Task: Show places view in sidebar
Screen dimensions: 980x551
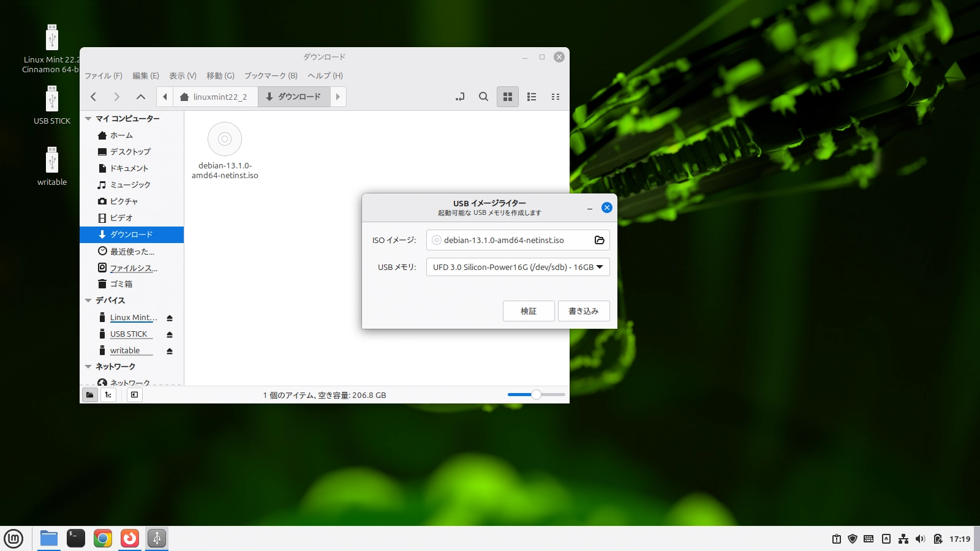Action: point(90,395)
